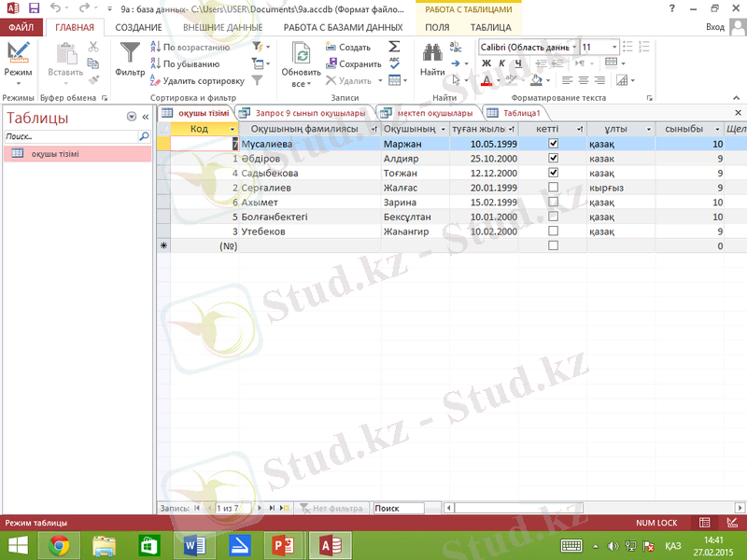Click the Найти binoculars icon

(431, 53)
